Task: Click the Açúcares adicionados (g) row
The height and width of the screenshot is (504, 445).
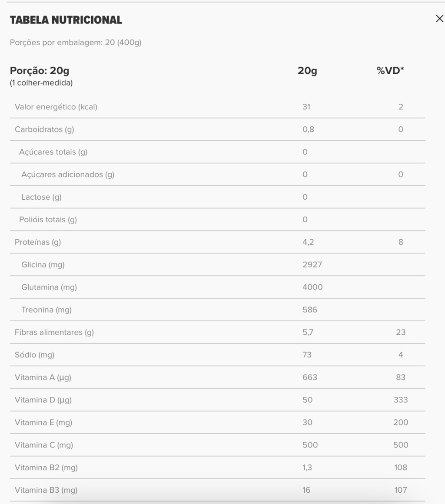Action: coord(218,174)
